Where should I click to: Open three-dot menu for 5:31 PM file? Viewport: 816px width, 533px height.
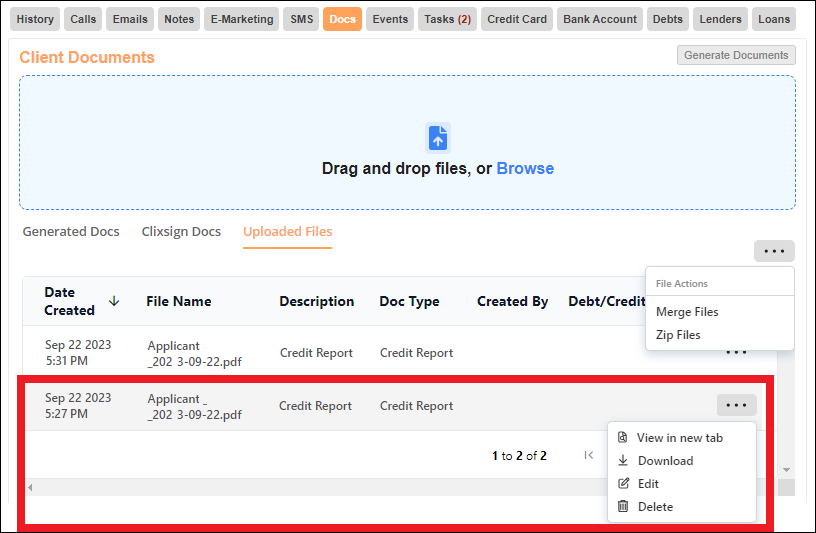tap(736, 352)
